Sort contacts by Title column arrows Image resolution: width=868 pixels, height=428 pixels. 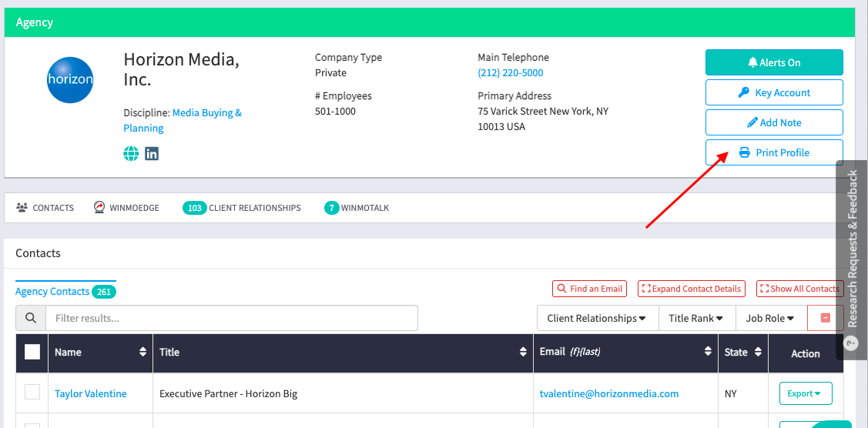coord(523,353)
